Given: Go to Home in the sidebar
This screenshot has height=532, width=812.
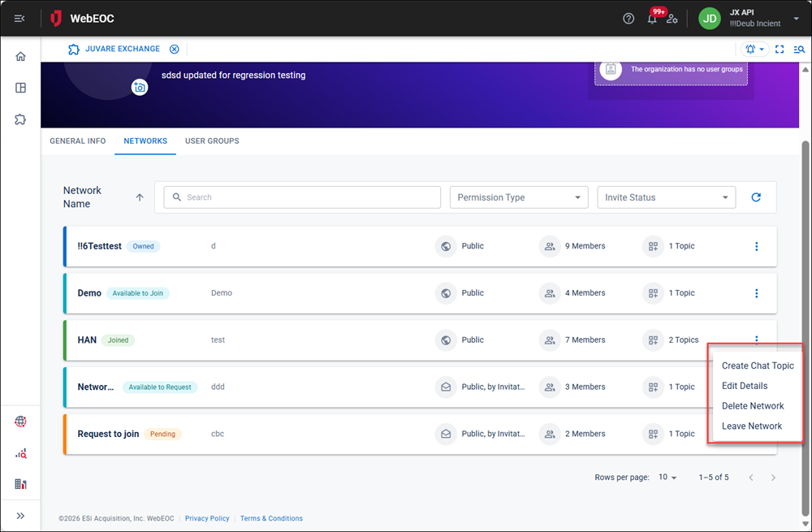Looking at the screenshot, I should 20,57.
